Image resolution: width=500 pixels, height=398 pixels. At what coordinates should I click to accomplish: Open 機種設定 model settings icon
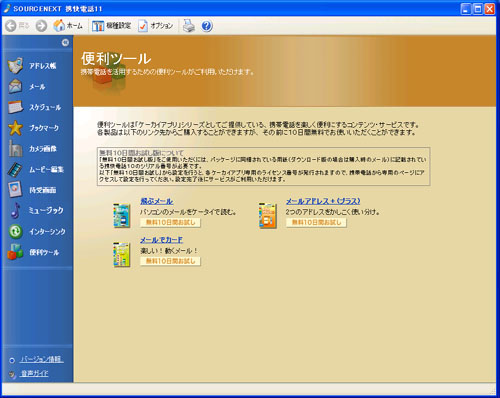click(x=98, y=26)
